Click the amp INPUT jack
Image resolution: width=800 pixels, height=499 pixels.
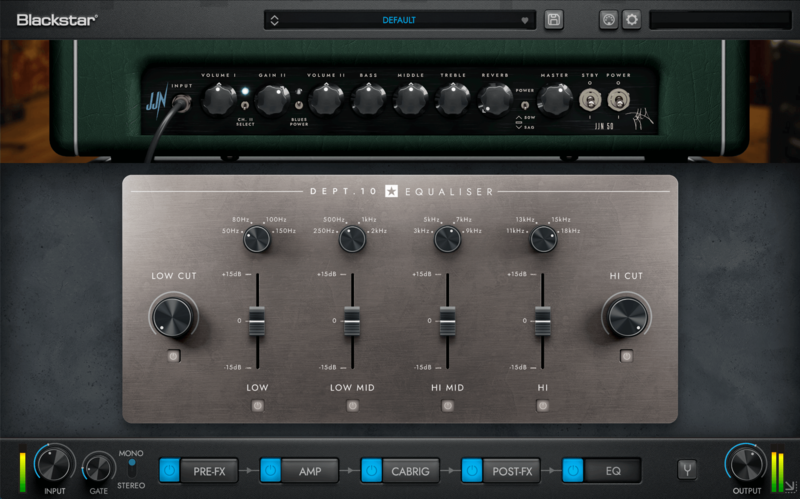pos(182,104)
